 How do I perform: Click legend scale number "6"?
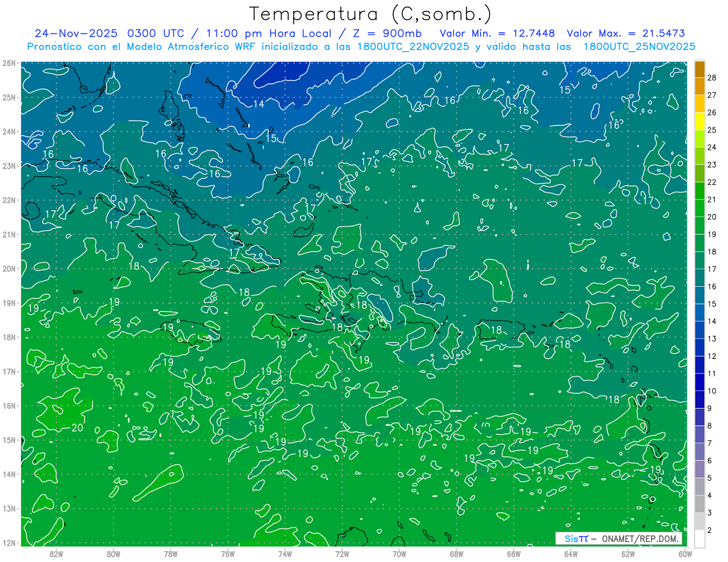point(710,460)
